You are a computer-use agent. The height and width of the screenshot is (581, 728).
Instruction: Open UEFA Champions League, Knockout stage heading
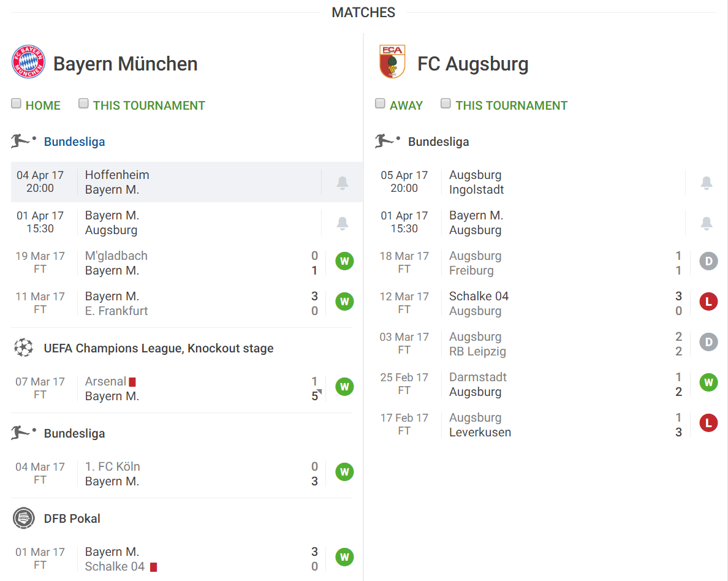pos(159,348)
